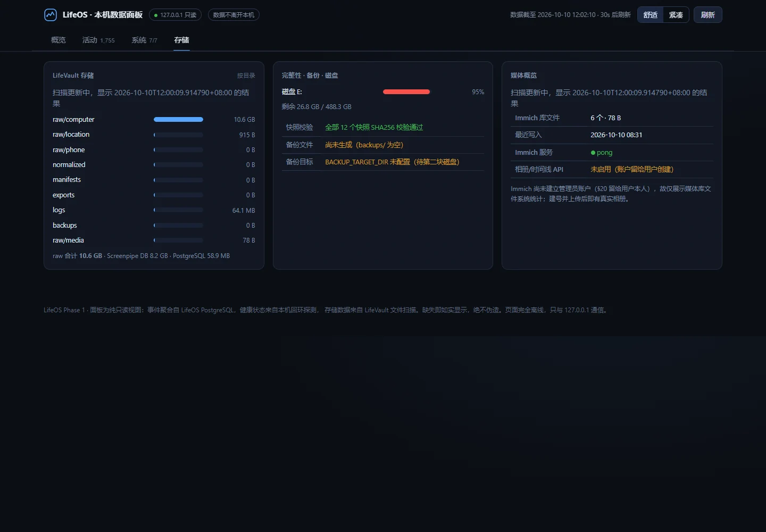Select the 存储 tab
This screenshot has width=766, height=532.
pyautogui.click(x=182, y=40)
